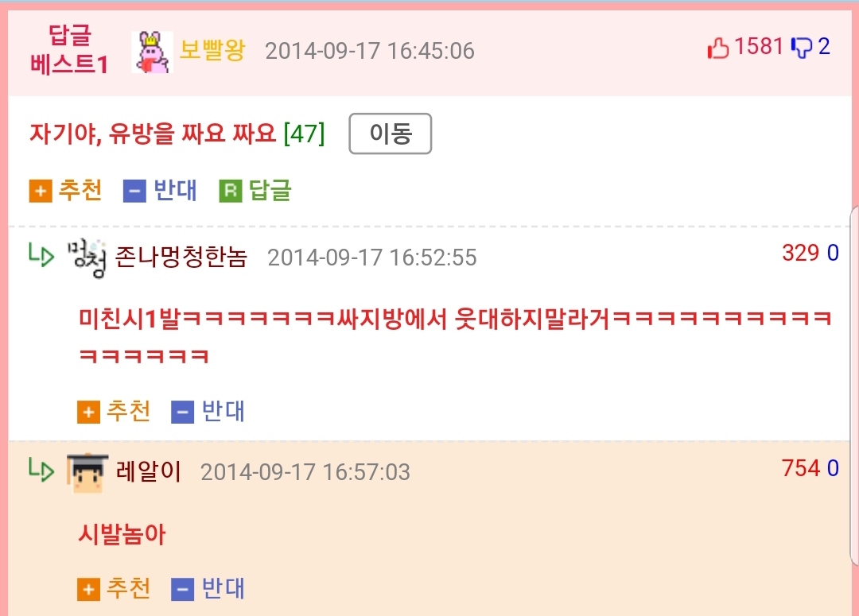Click the [47] reply count

pyautogui.click(x=304, y=133)
